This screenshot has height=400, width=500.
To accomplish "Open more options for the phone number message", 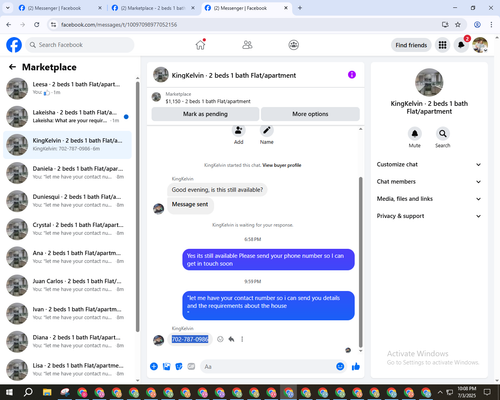I will tap(242, 339).
